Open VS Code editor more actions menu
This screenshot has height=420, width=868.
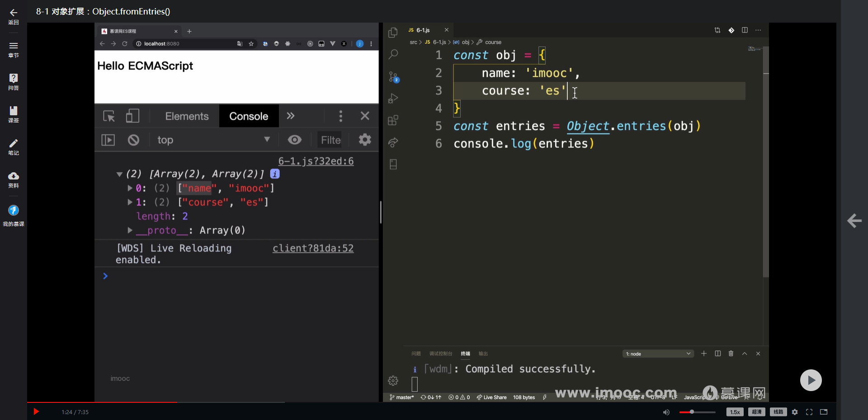pyautogui.click(x=758, y=30)
